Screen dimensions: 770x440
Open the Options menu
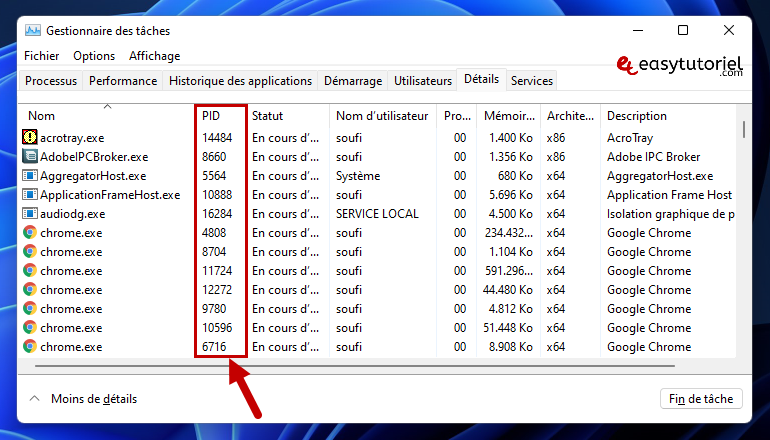[94, 56]
